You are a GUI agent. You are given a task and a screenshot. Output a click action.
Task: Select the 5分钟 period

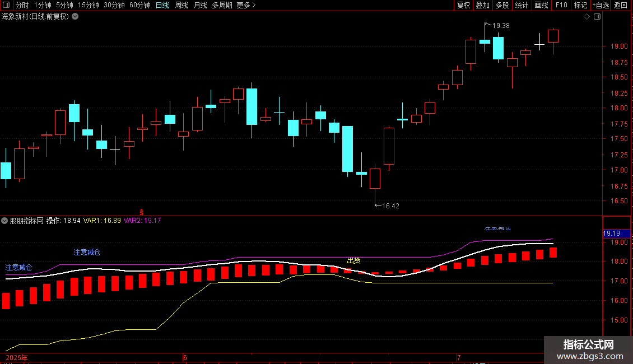tap(64, 5)
